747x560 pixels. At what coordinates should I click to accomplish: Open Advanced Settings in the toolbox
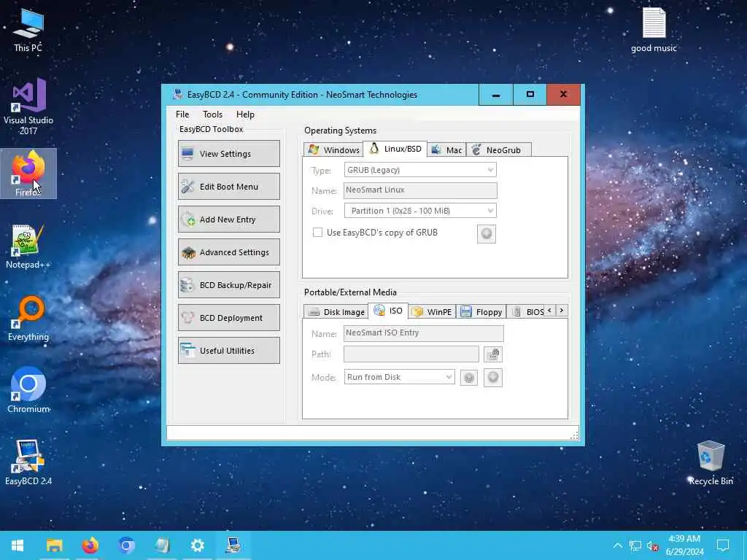coord(228,252)
